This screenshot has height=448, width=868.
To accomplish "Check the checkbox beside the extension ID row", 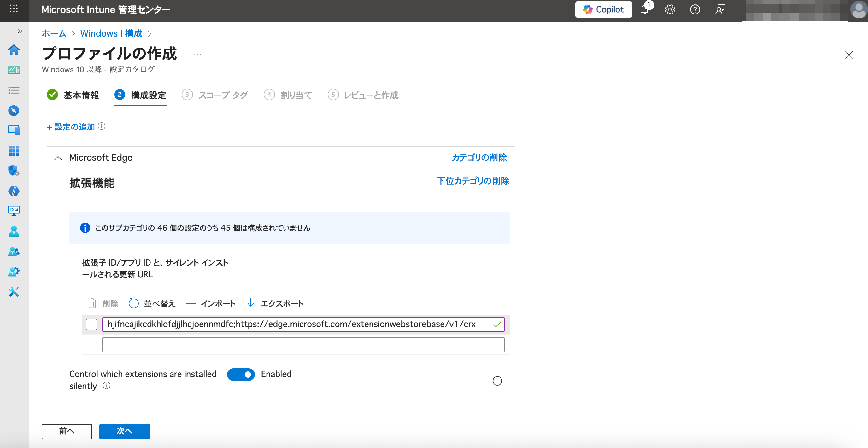I will (x=91, y=324).
